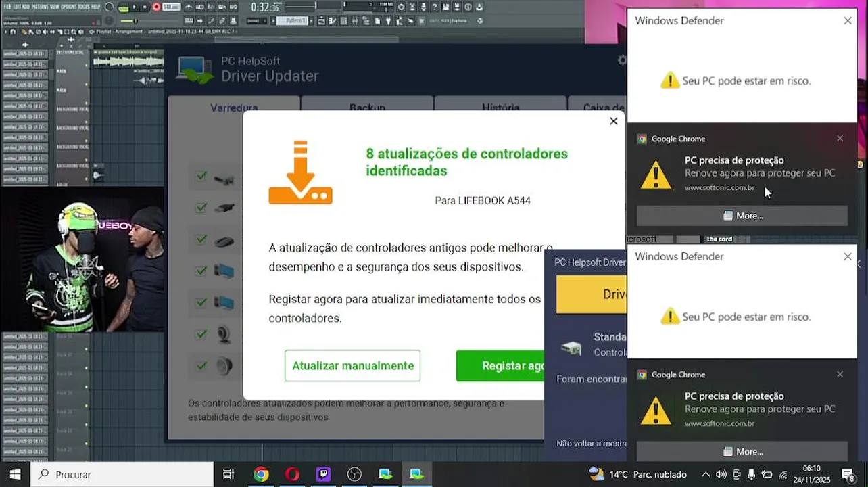
Task: Click the save icon in FL Studio toolbar
Action: tap(445, 7)
